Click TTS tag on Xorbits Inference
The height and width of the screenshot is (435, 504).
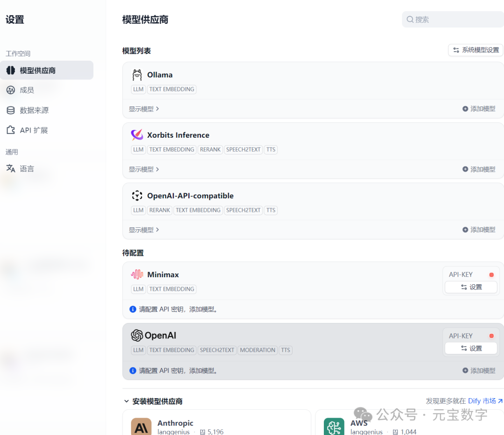tap(271, 149)
